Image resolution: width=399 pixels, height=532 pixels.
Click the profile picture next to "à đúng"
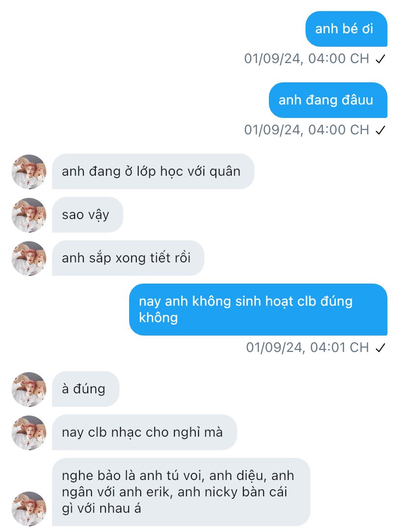pyautogui.click(x=28, y=389)
